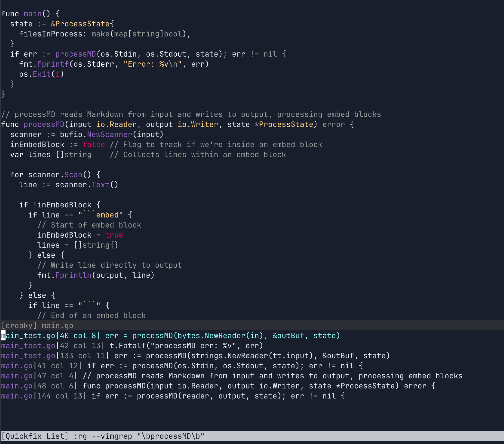This screenshot has height=444, width=504.
Task: Click 'if !inEmbedBlock {' line
Action: click(x=60, y=205)
